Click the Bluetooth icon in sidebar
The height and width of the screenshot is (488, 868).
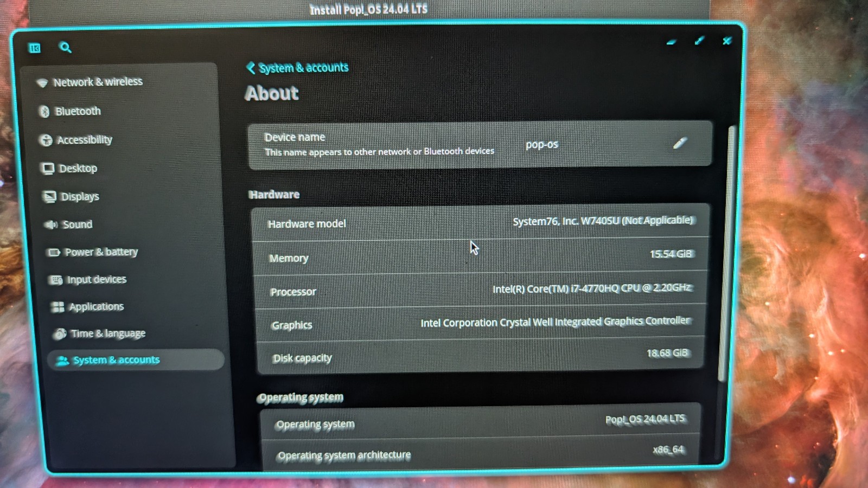45,112
